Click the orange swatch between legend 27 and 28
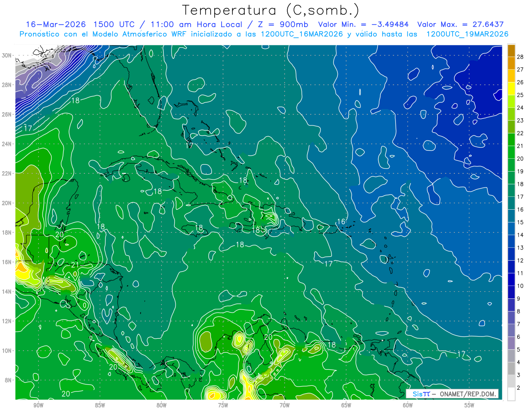This screenshot has height=411, width=532. coord(511,63)
